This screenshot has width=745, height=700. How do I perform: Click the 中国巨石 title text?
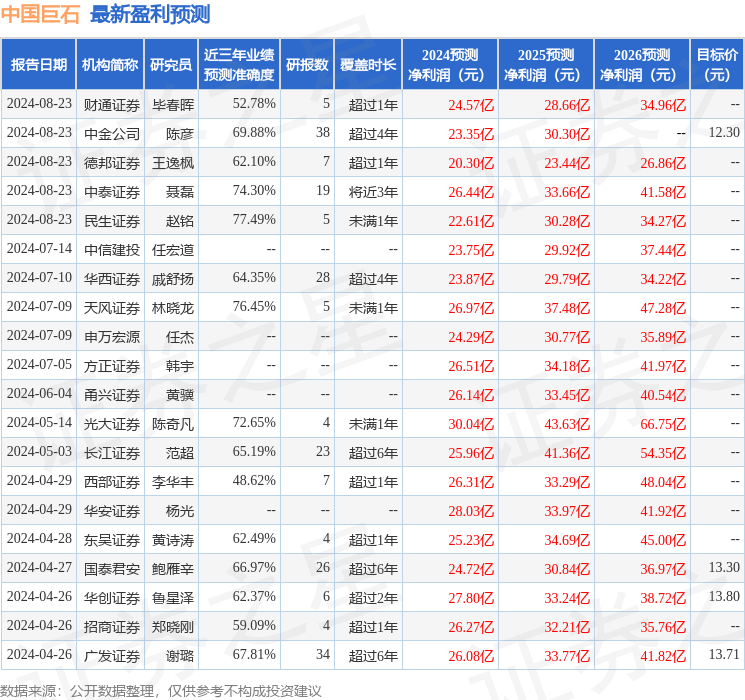pos(40,14)
